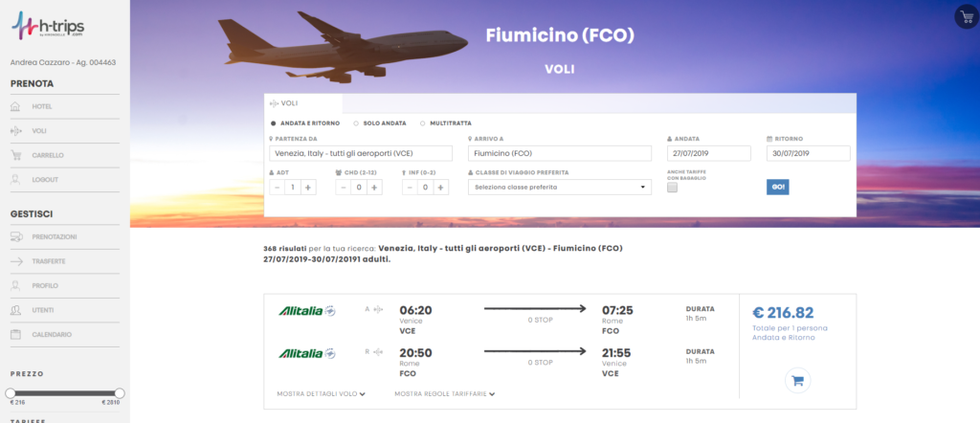Image resolution: width=980 pixels, height=423 pixels.
Task: Enable the Anche tariffe con bagaglio checkbox
Action: coord(672,188)
